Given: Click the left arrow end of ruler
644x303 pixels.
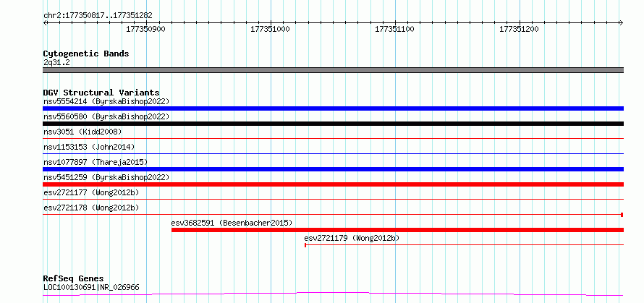Looking at the screenshot, I should click(45, 22).
